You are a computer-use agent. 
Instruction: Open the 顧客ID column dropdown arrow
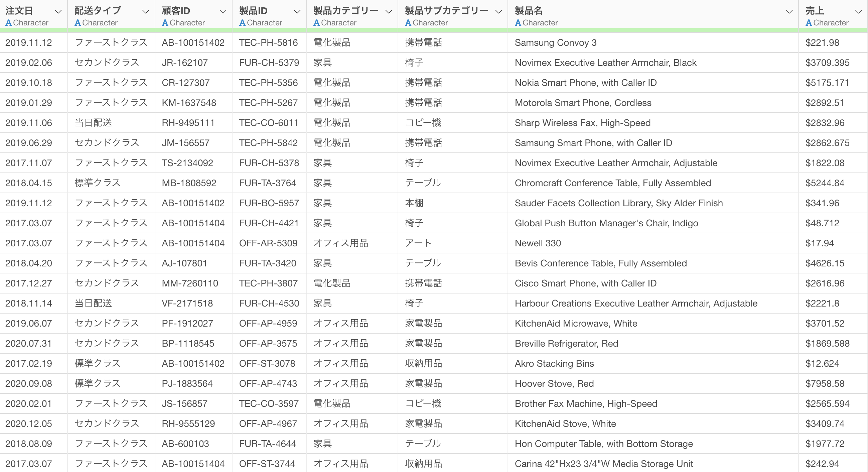(x=223, y=12)
